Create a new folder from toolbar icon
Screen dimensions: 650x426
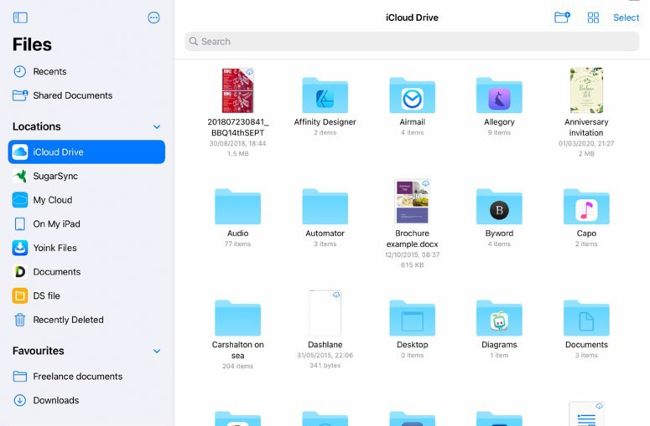(x=562, y=17)
